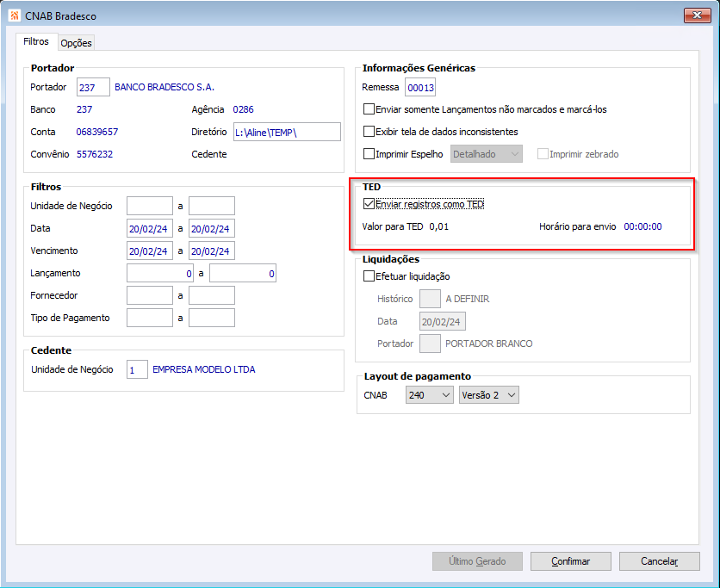The height and width of the screenshot is (588, 720).
Task: Click the Portador code field 237
Action: click(93, 87)
